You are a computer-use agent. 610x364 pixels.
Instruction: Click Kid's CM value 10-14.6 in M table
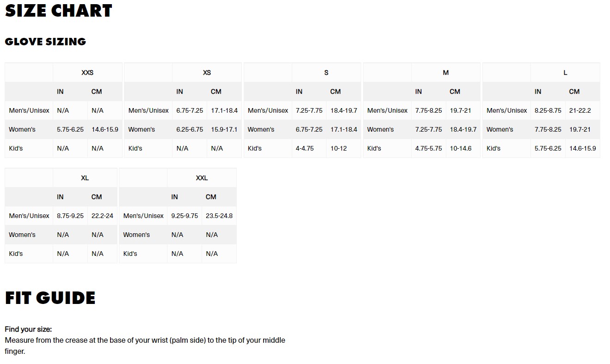click(x=461, y=148)
